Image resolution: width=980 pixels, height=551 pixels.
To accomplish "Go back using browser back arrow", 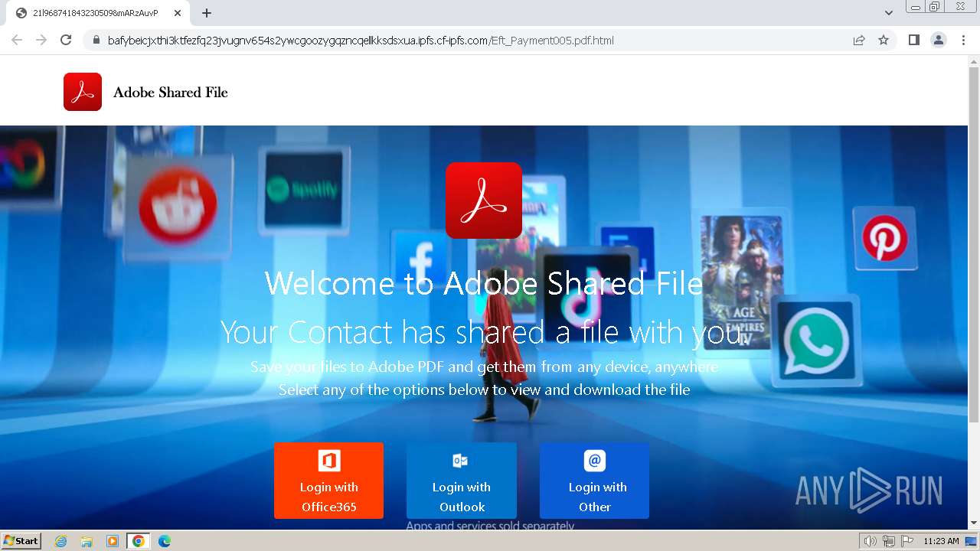I will tap(17, 40).
